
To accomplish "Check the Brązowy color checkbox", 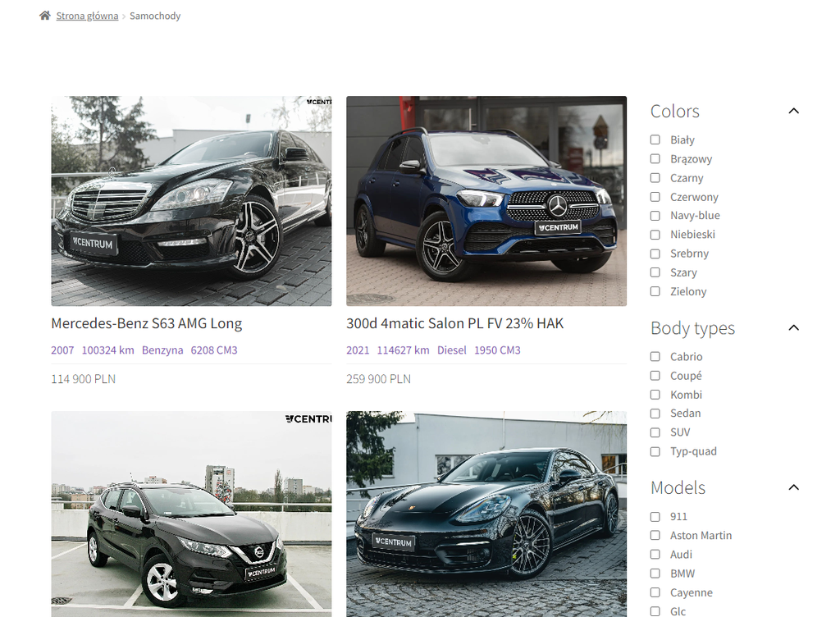I will pos(655,158).
